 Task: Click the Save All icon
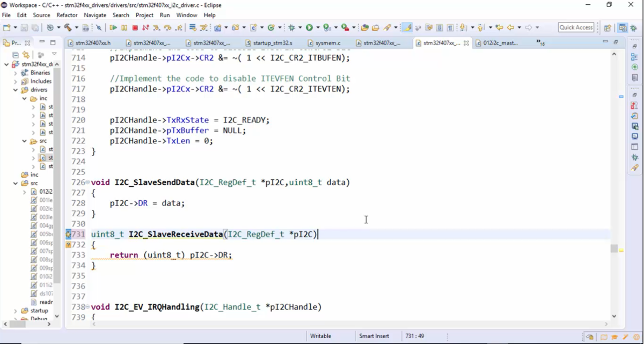[35, 27]
